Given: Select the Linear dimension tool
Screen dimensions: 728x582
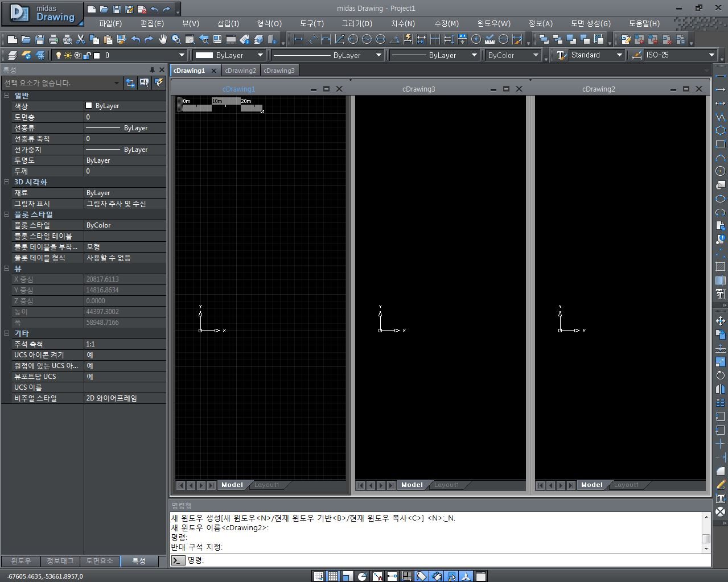Looking at the screenshot, I should (298, 39).
